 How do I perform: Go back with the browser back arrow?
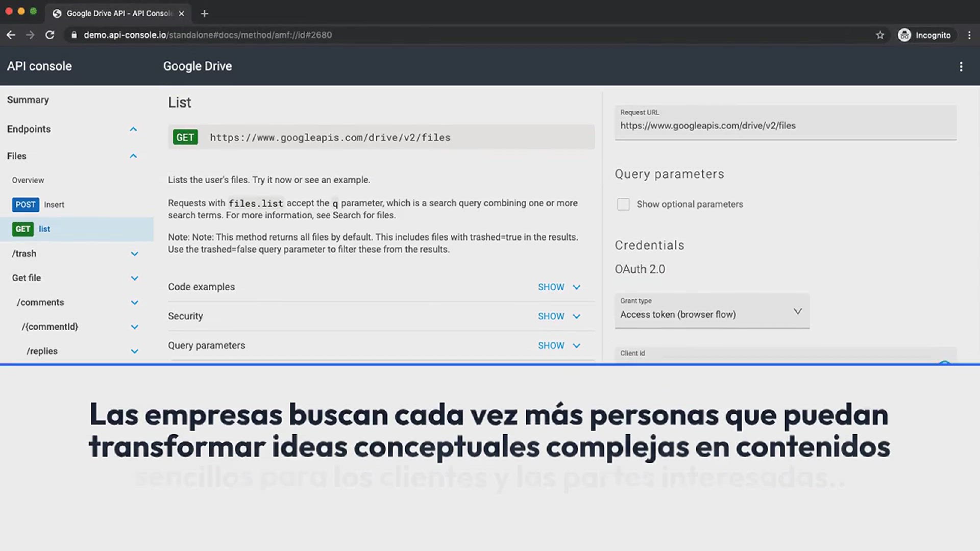tap(11, 35)
